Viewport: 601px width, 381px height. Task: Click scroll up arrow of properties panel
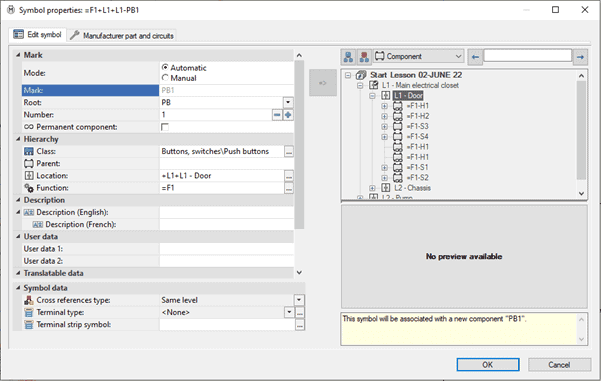[299, 55]
